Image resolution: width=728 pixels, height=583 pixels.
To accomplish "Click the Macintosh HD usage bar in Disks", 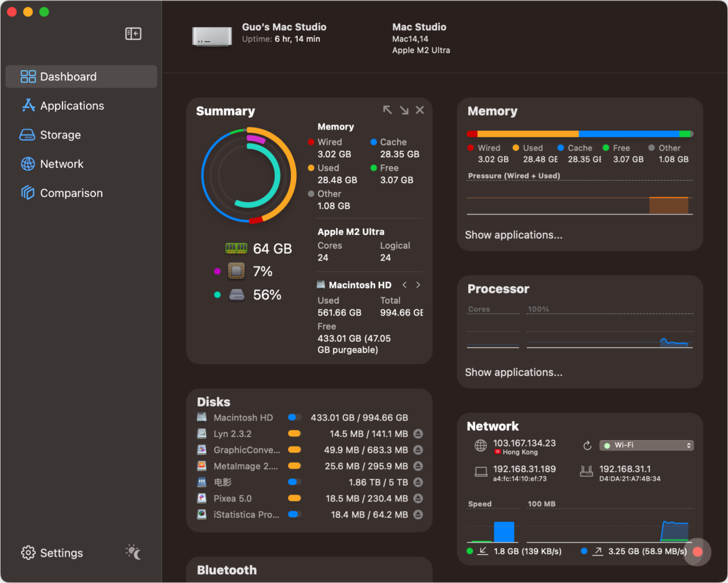I will pos(294,417).
